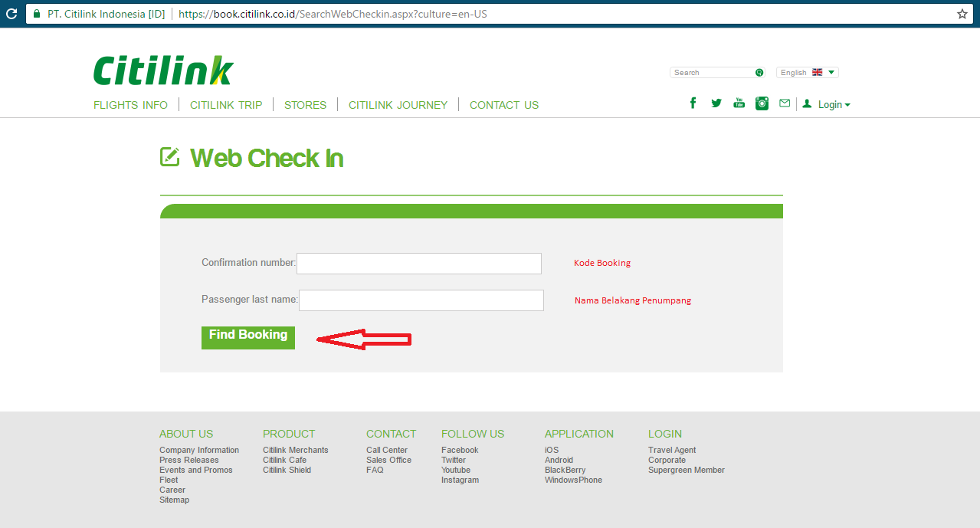Open the email envelope icon in header
Image resolution: width=980 pixels, height=528 pixels.
[784, 102]
